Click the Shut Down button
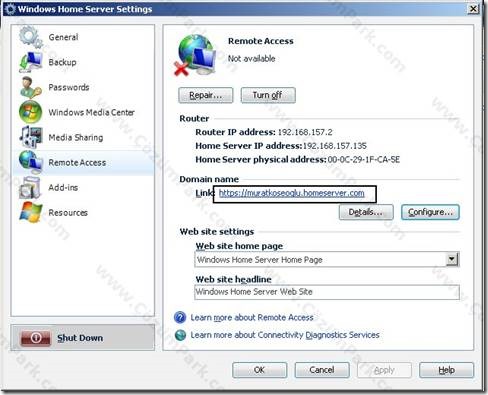488x395 pixels. pyautogui.click(x=83, y=338)
